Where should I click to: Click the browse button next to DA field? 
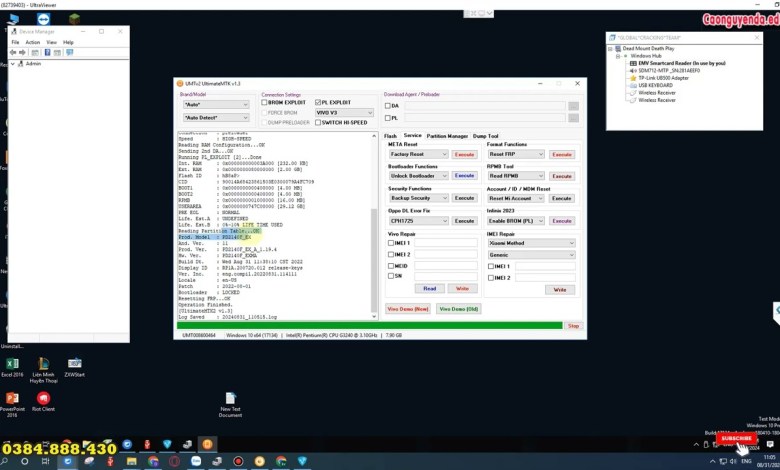(x=573, y=105)
